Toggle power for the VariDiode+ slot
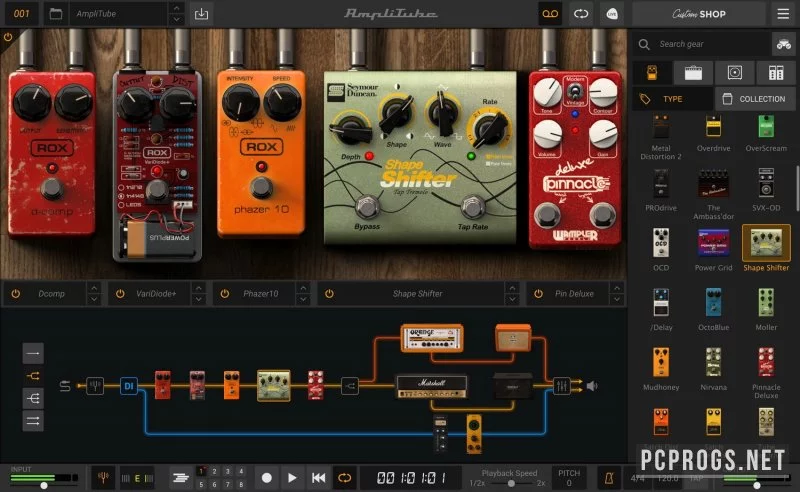 tap(120, 293)
